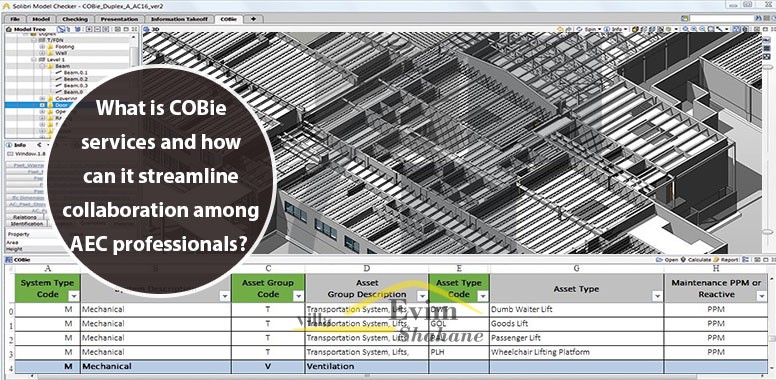Image resolution: width=776 pixels, height=380 pixels.
Task: Click the Info tool icon in 3D toolbar
Action: point(606,29)
